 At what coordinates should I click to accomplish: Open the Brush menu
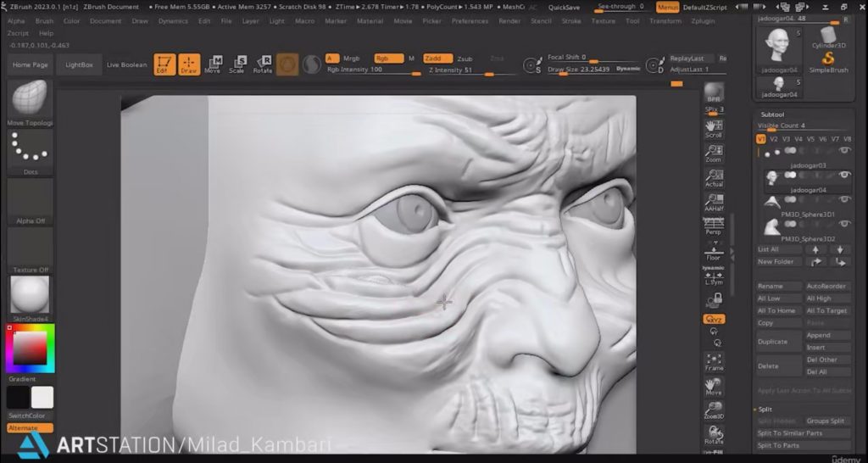pos(44,21)
